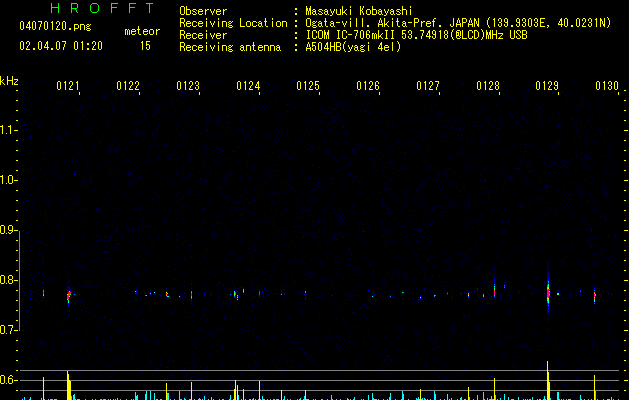The width and height of the screenshot is (629, 400).
Task: Click the 1.0 frequency axis label
Action: click(8, 180)
